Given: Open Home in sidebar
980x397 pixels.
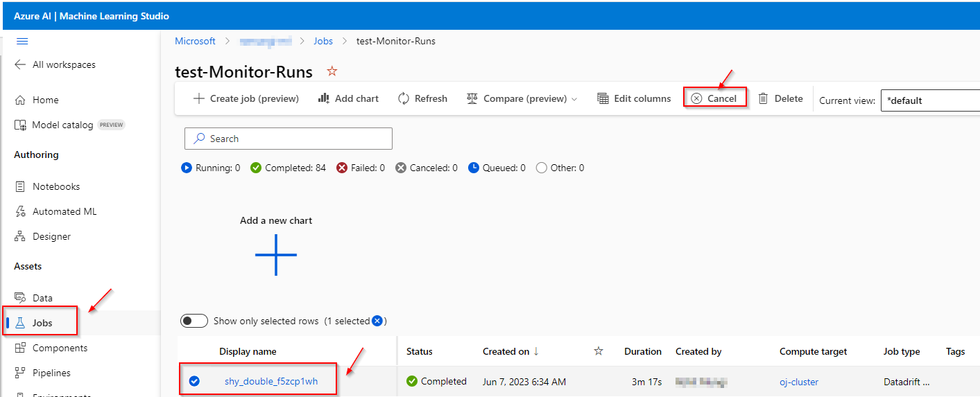Looking at the screenshot, I should [37, 100].
